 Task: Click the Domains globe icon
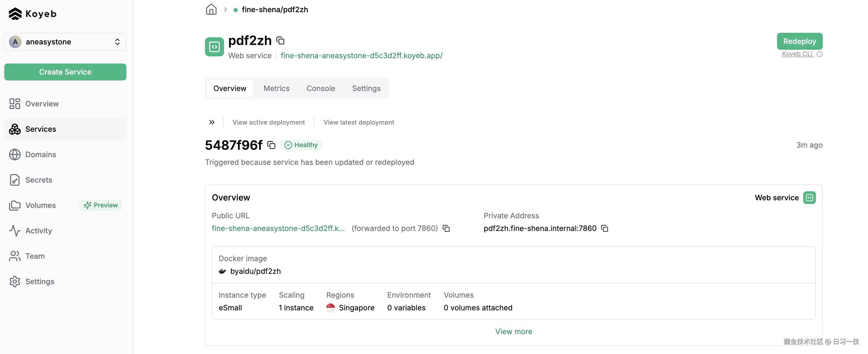15,155
